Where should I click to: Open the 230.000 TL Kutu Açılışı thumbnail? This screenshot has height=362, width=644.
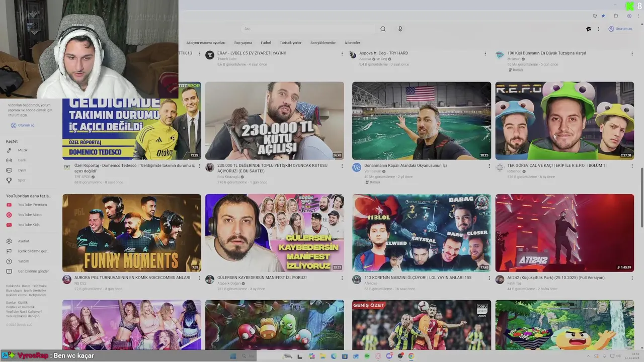coord(275,121)
